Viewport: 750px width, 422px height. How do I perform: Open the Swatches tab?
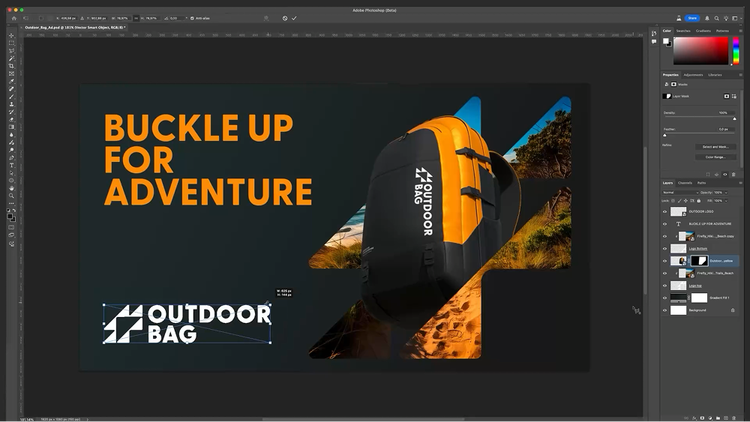(x=685, y=31)
